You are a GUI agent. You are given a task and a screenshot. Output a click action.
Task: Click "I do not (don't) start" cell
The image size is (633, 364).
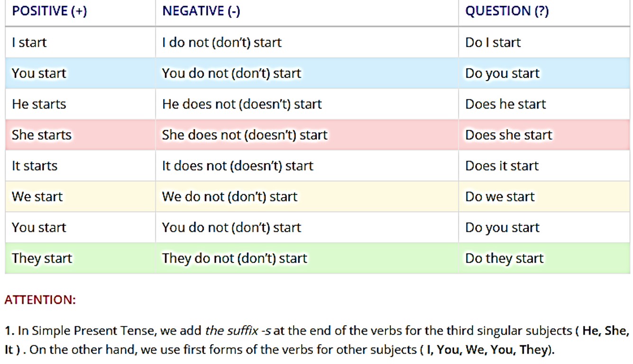(222, 43)
